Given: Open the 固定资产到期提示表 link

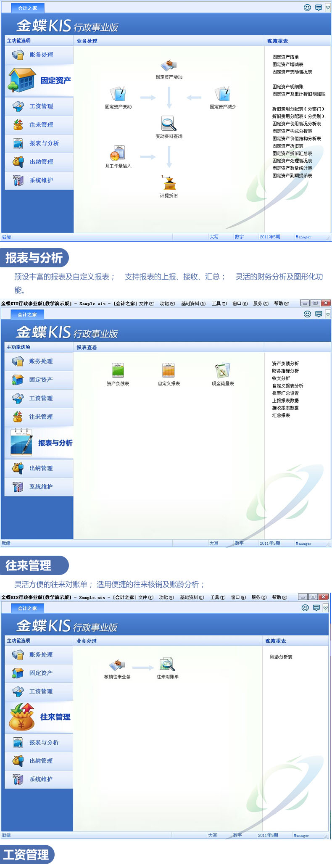Looking at the screenshot, I should (292, 176).
